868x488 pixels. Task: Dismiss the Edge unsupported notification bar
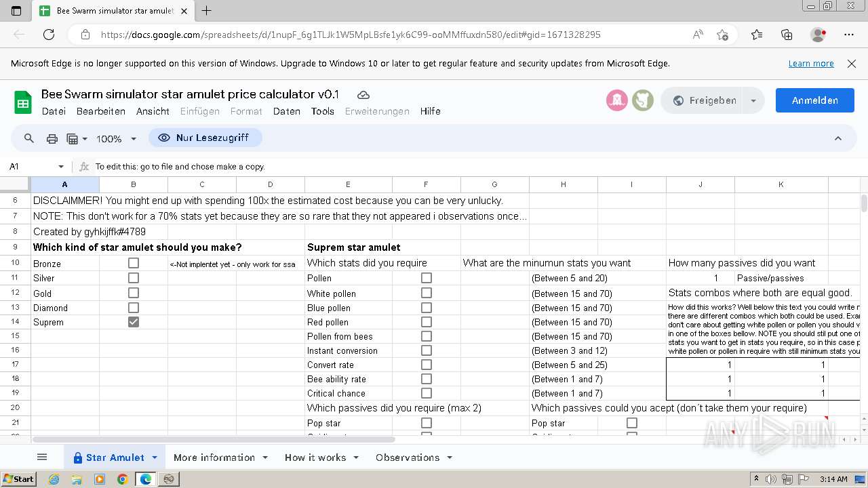click(x=852, y=63)
